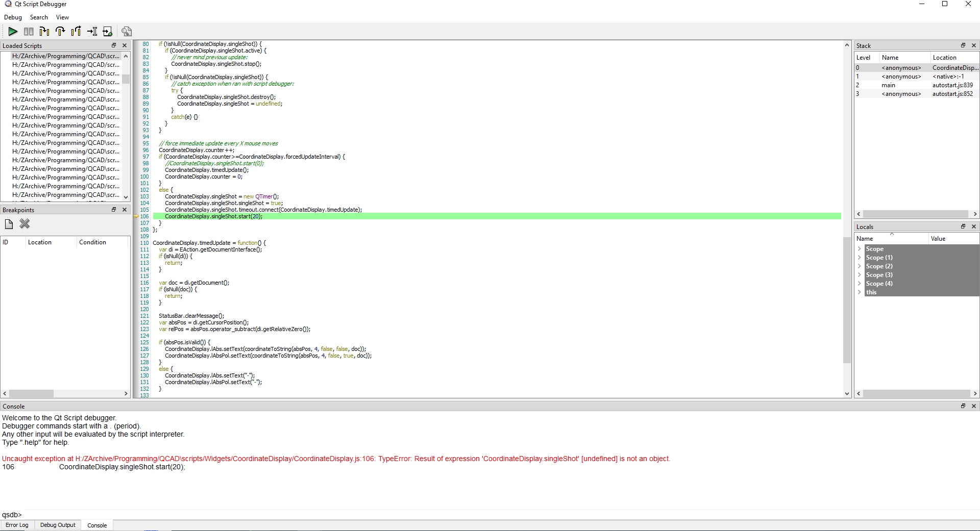Image resolution: width=980 pixels, height=531 pixels.
Task: Open the Debug menu
Action: point(13,17)
